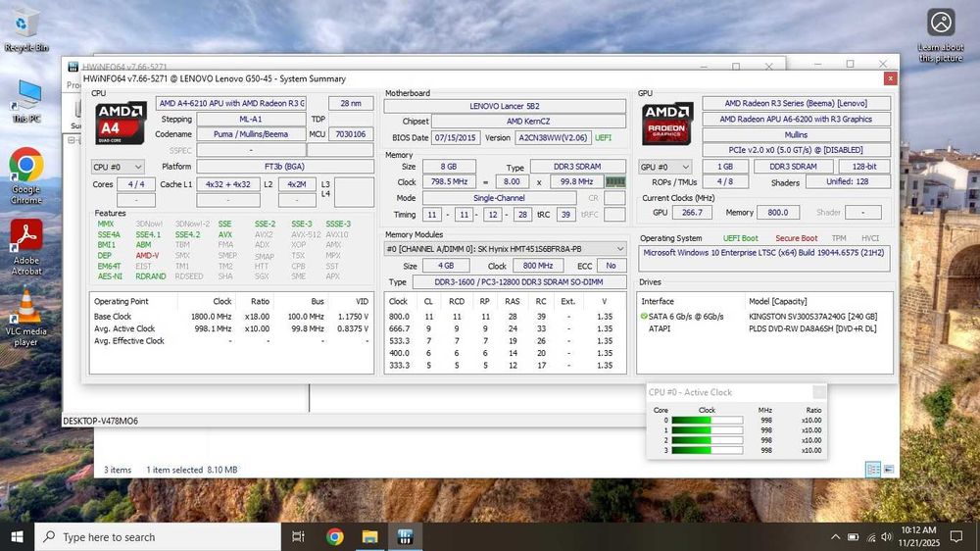The image size is (980, 551).
Task: Click the Core 0 clock bar
Action: (707, 421)
